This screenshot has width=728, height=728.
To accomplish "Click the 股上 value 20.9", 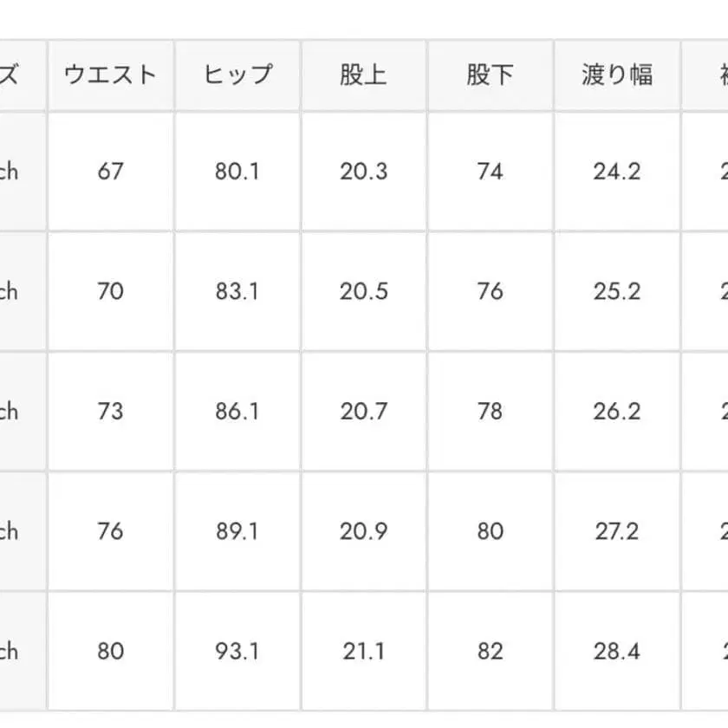I will 363,530.
